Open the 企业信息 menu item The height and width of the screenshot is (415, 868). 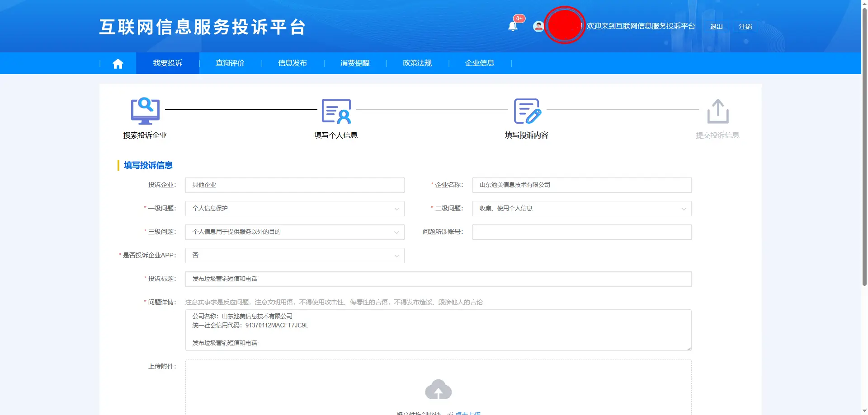tap(480, 63)
